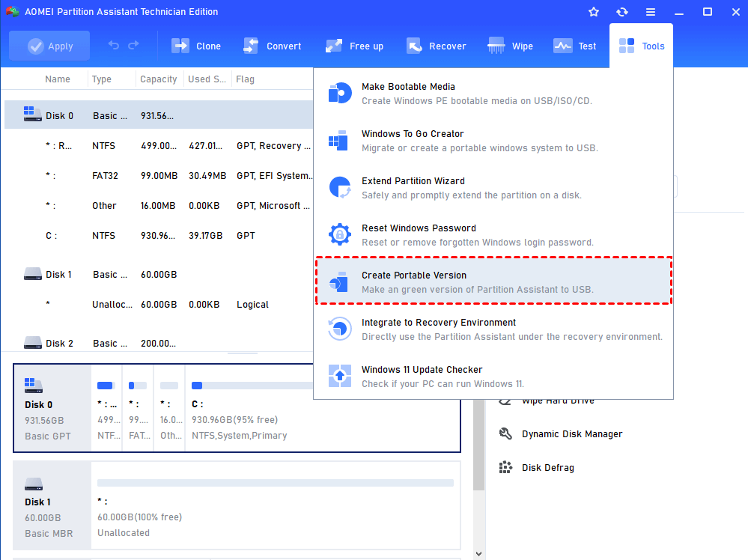Click the Disk Defrag icon
This screenshot has width=748, height=560.
[505, 467]
